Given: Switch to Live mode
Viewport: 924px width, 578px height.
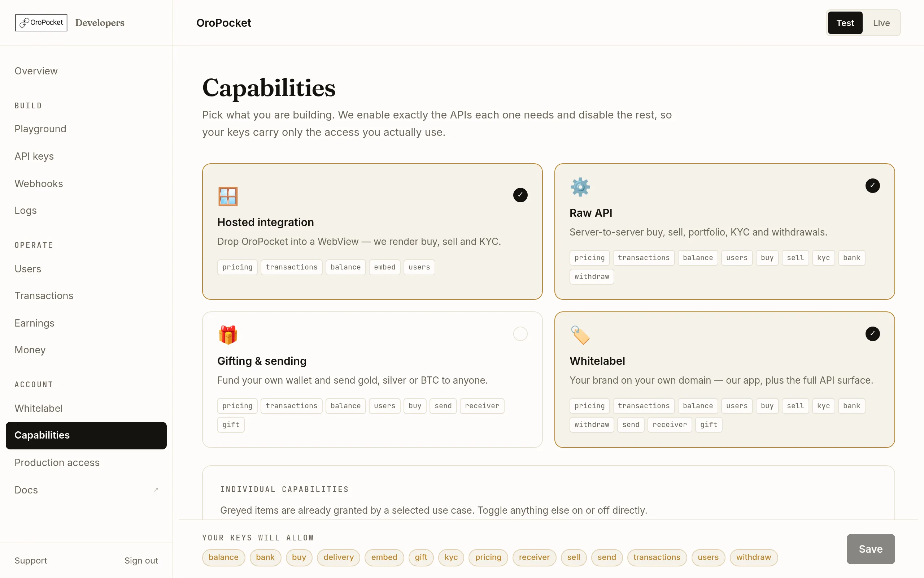Looking at the screenshot, I should 881,23.
